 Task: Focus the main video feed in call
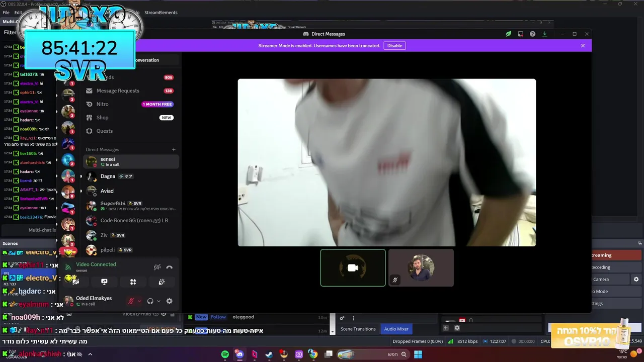pyautogui.click(x=387, y=162)
